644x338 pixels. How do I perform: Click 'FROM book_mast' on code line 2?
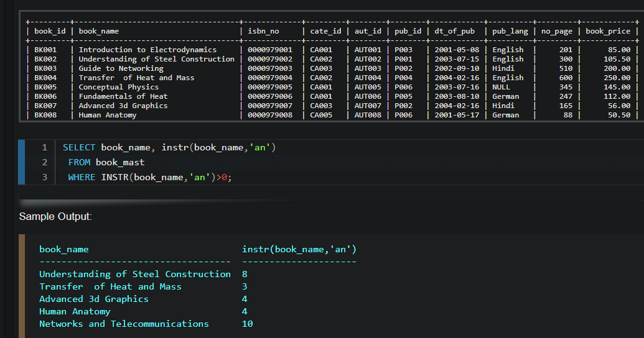106,162
